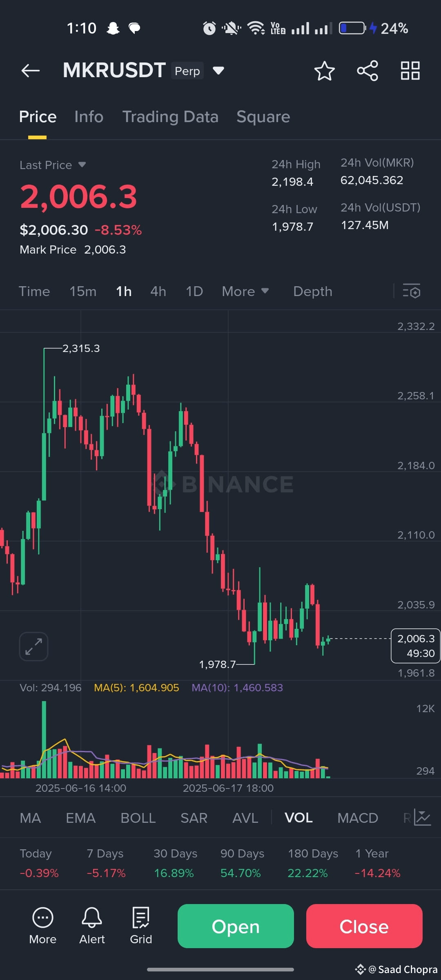Tap the back arrow icon
441x980 pixels.
31,71
